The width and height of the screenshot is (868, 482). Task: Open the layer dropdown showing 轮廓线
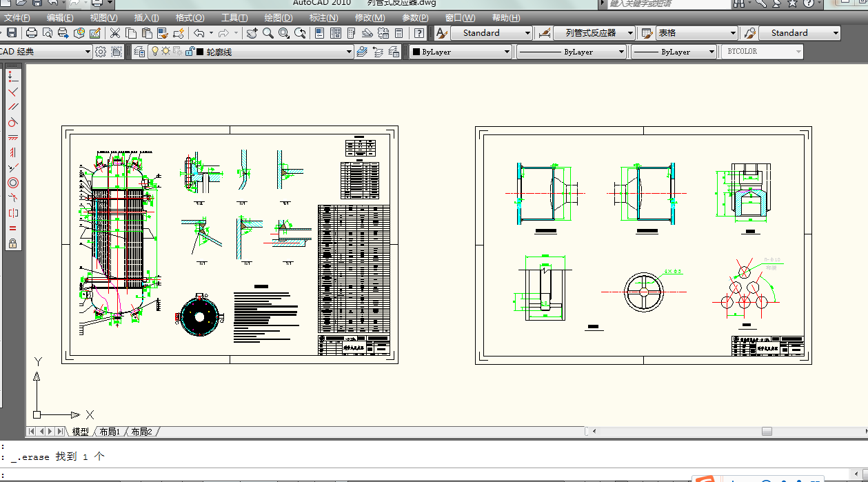click(x=251, y=52)
